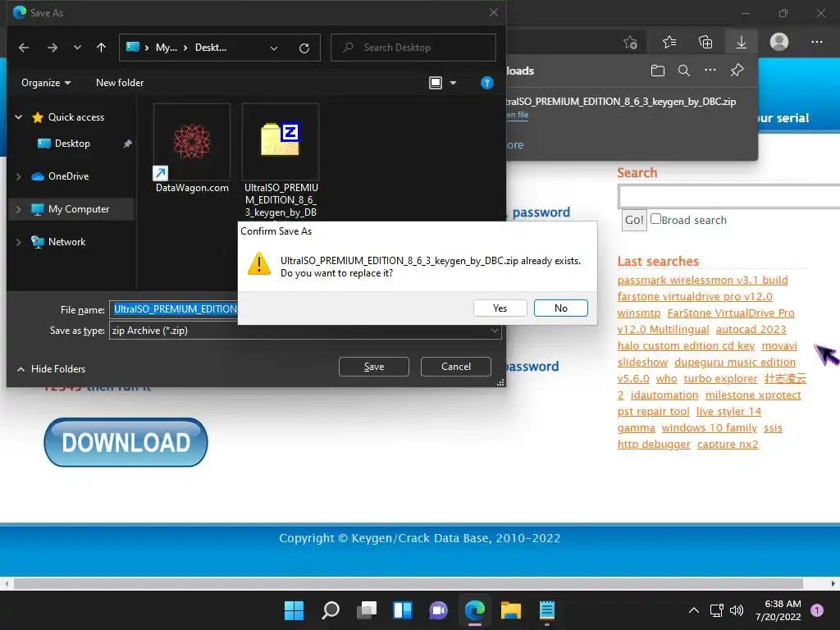Select Desktop under Quick access
Screen dimensions: 840x630
click(72, 144)
